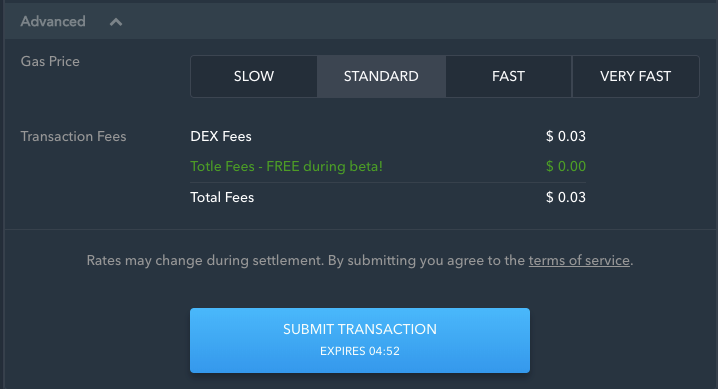
Task: Click the Transaction Fees label
Action: point(73,136)
